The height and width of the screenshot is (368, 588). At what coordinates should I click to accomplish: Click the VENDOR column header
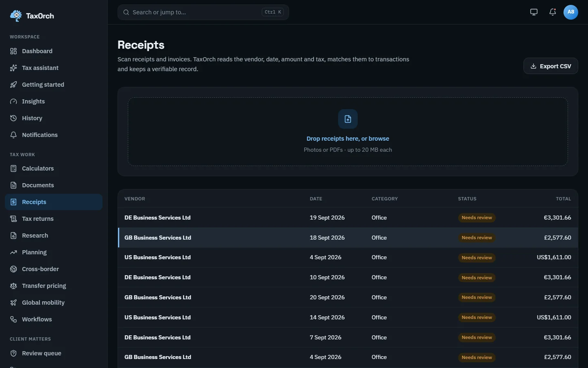[x=135, y=199]
